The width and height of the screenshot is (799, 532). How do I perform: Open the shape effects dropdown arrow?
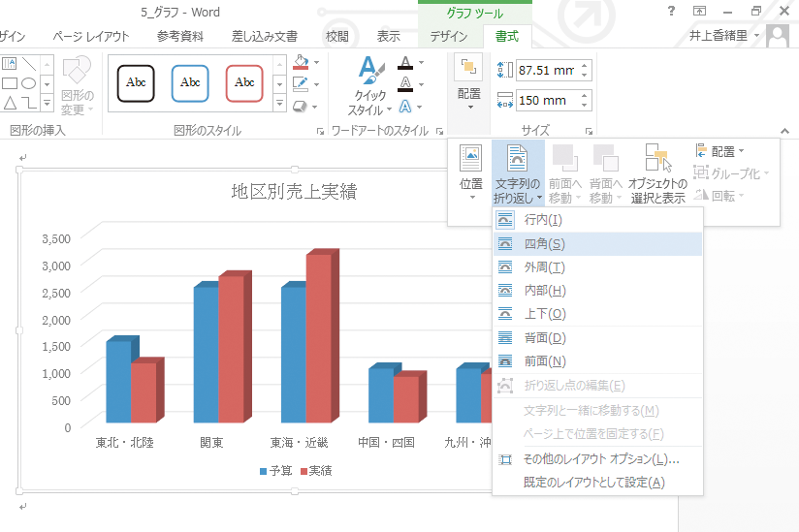(315, 107)
